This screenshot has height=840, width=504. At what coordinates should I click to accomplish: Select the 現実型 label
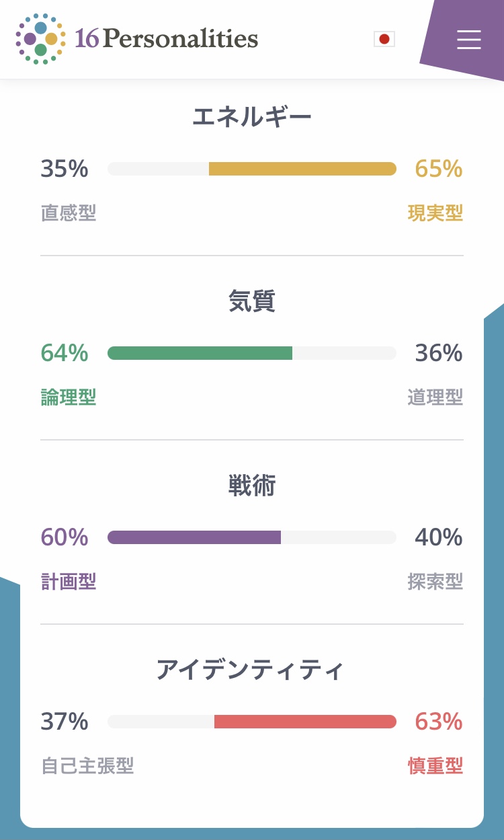435,213
